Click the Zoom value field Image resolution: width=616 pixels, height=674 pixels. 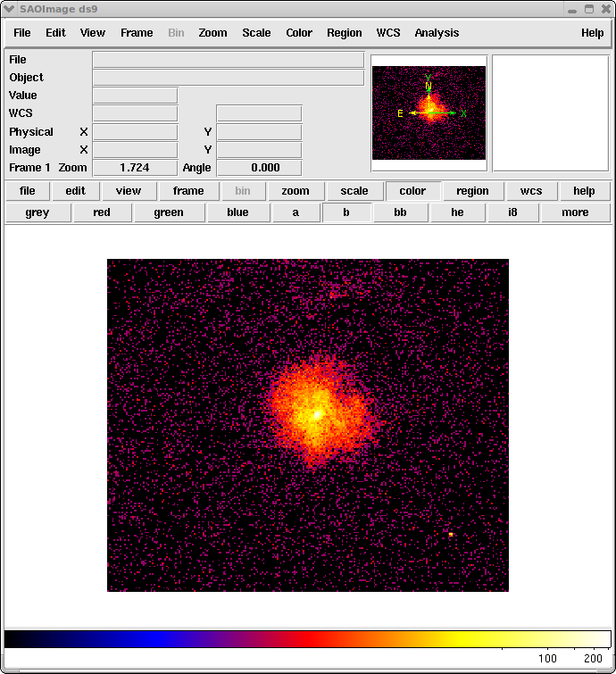[x=135, y=168]
